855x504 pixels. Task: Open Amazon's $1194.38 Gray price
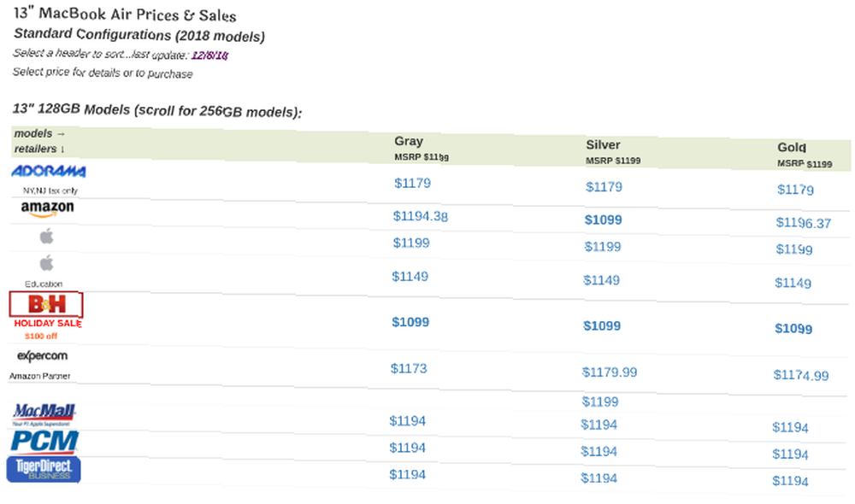pos(421,216)
